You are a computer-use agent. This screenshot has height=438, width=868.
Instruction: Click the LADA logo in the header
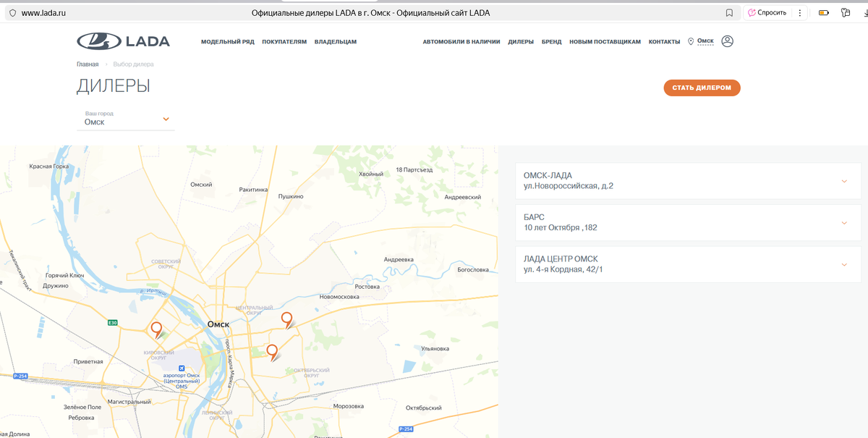coord(124,41)
